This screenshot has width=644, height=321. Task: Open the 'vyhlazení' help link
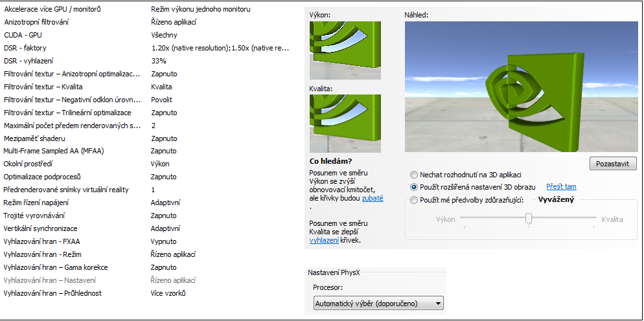324,241
